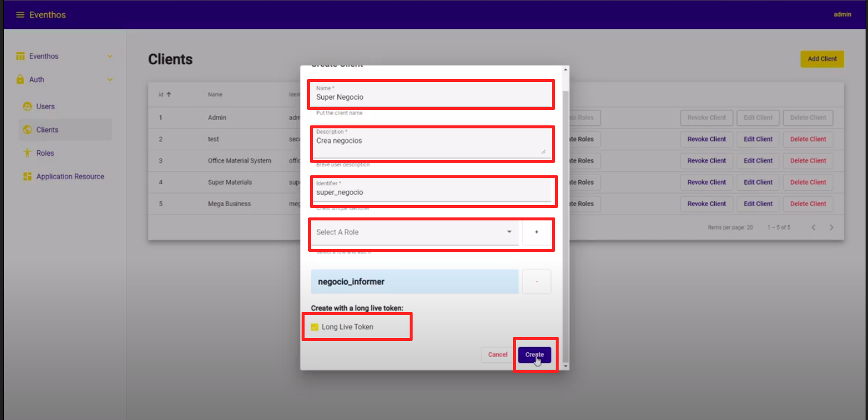Click the Super Materials name cell
The height and width of the screenshot is (420, 868).
[230, 182]
